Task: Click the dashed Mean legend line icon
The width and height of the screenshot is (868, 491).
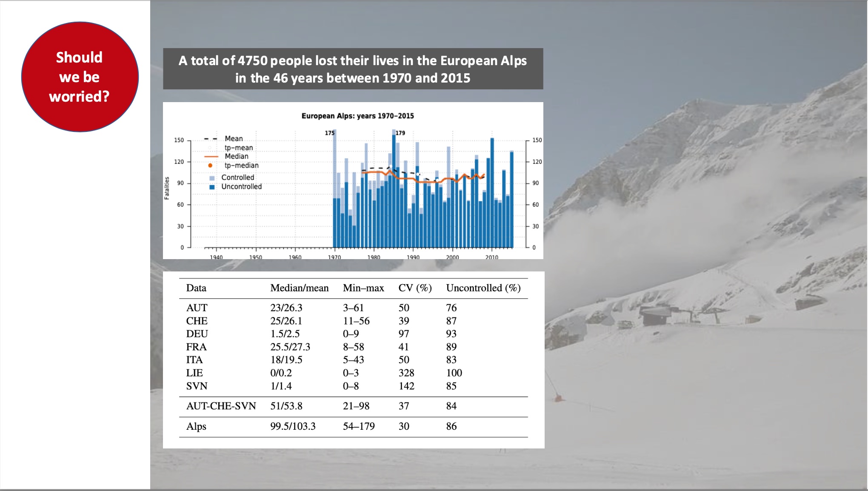Action: (211, 139)
